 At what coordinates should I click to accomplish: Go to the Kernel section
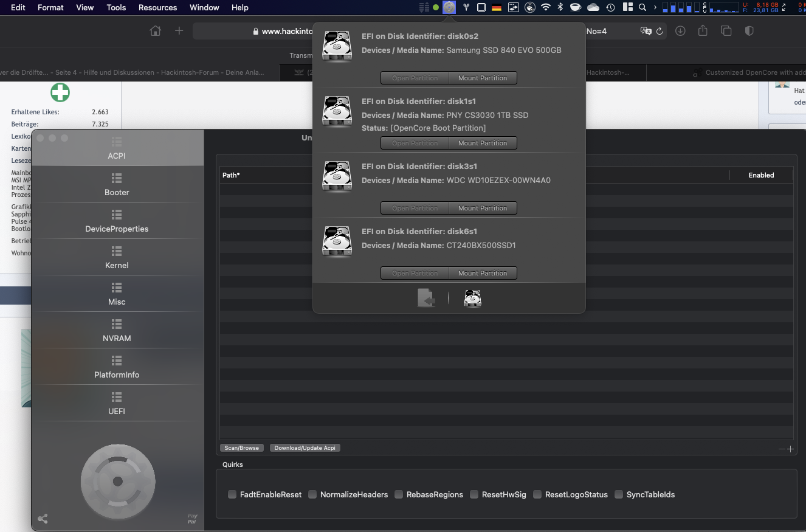tap(117, 258)
